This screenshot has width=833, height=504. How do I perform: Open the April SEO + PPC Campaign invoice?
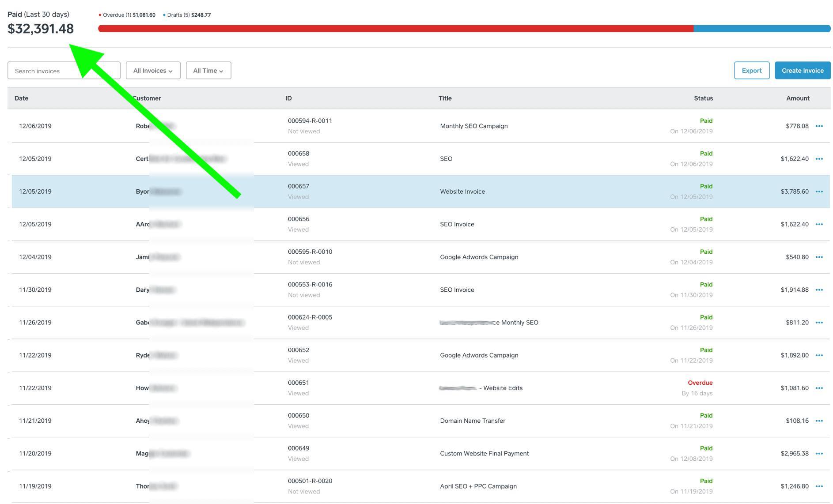[478, 486]
